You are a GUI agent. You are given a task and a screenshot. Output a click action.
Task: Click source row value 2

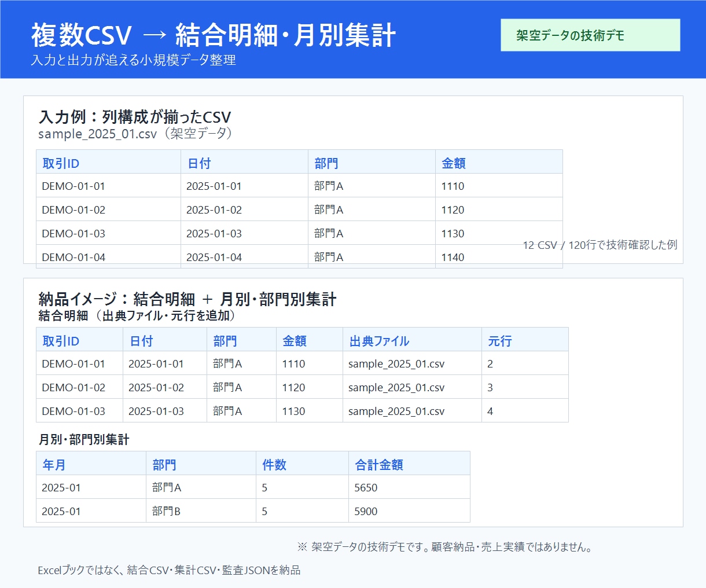click(490, 364)
